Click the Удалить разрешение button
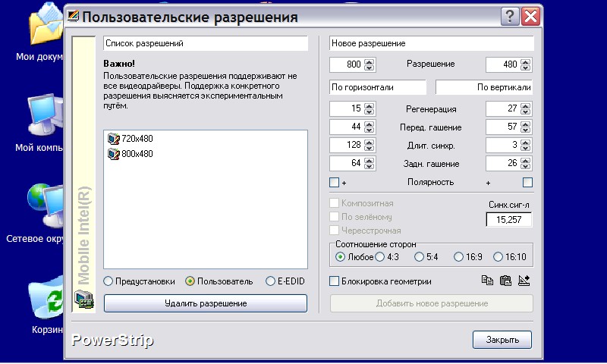This screenshot has width=607, height=364. [x=206, y=303]
